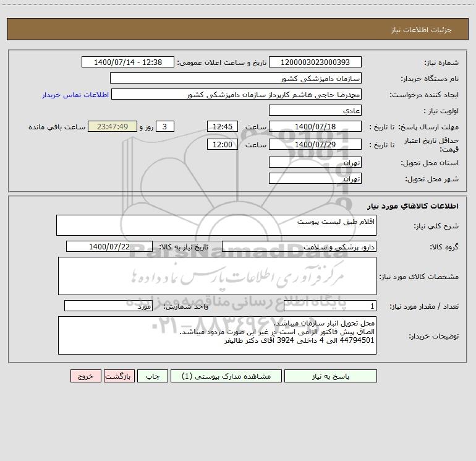Click response deadline date 1400/07/18

coord(315,126)
